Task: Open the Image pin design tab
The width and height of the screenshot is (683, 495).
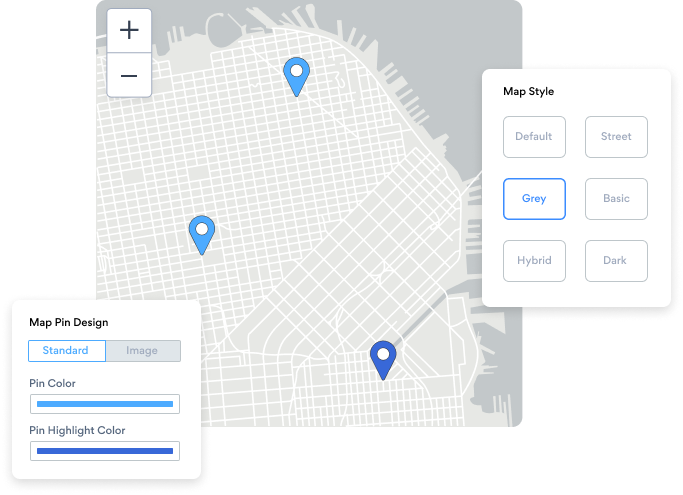Action: pyautogui.click(x=143, y=351)
